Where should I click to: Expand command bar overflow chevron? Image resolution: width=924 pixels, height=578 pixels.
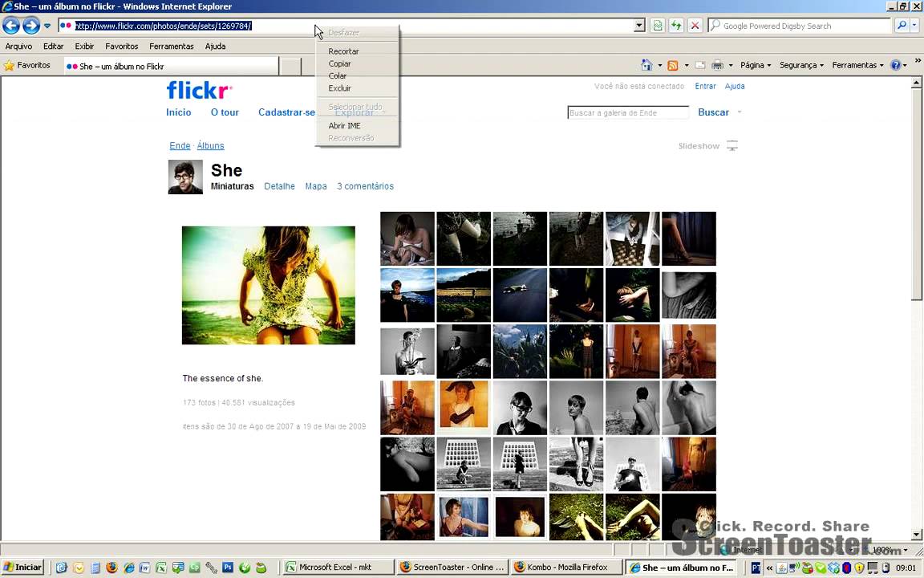point(918,61)
